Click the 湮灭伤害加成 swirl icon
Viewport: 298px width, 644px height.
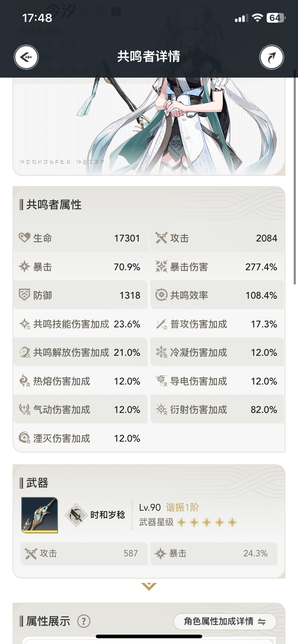pyautogui.click(x=24, y=438)
